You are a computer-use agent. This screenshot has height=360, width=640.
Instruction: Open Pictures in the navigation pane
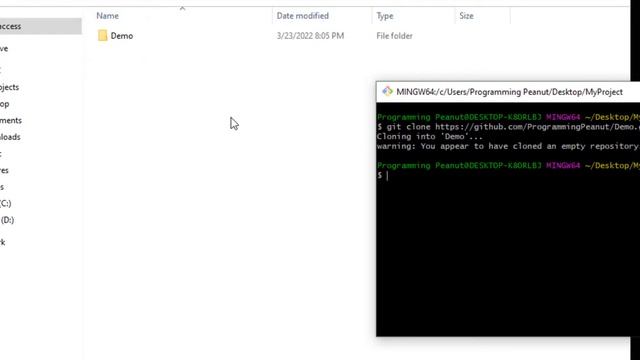pyautogui.click(x=4, y=170)
